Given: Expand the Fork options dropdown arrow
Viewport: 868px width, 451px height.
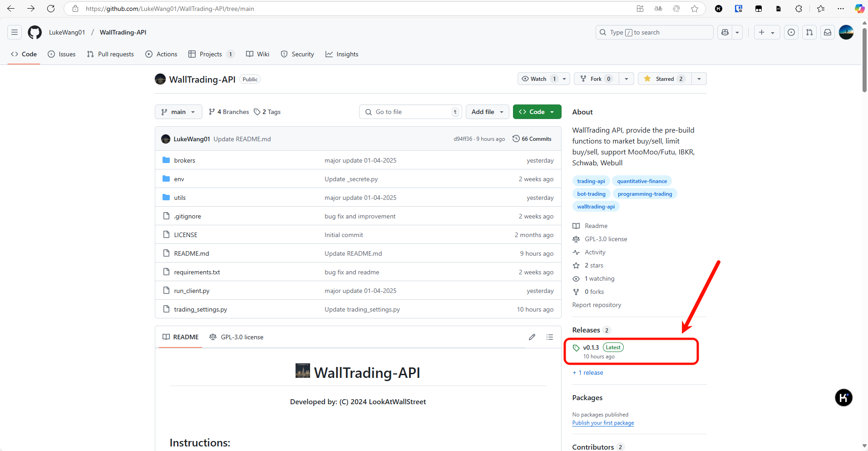Looking at the screenshot, I should 626,79.
